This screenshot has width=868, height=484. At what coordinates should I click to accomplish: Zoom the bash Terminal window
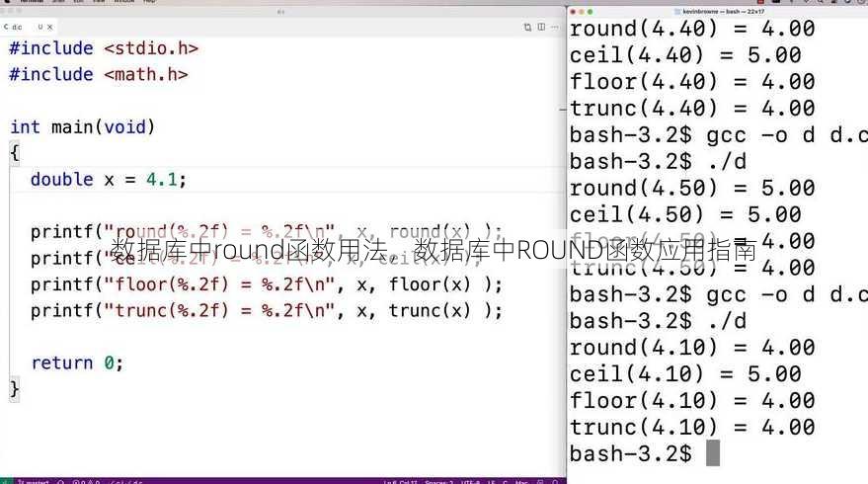coord(591,12)
